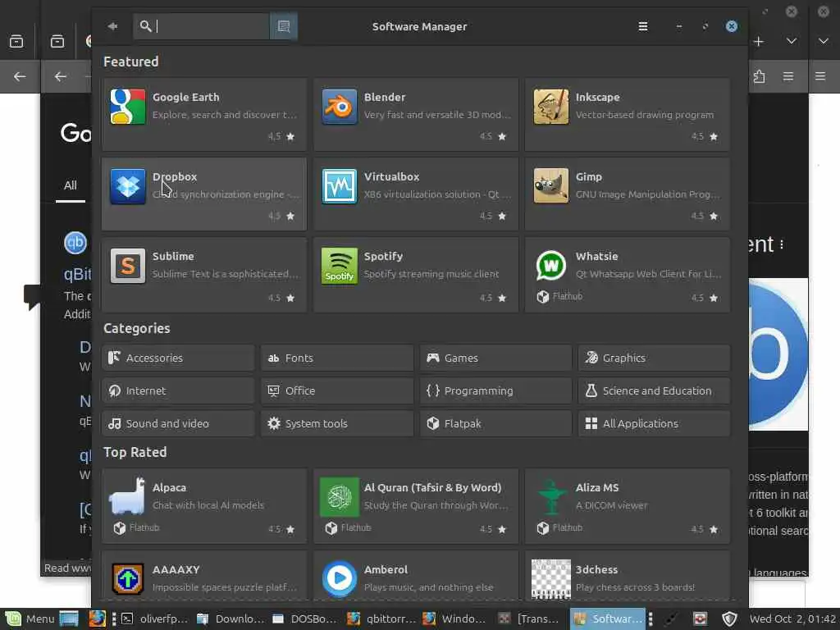Open the Inkscape app icon
Viewport: 840px width, 630px height.
tap(550, 107)
